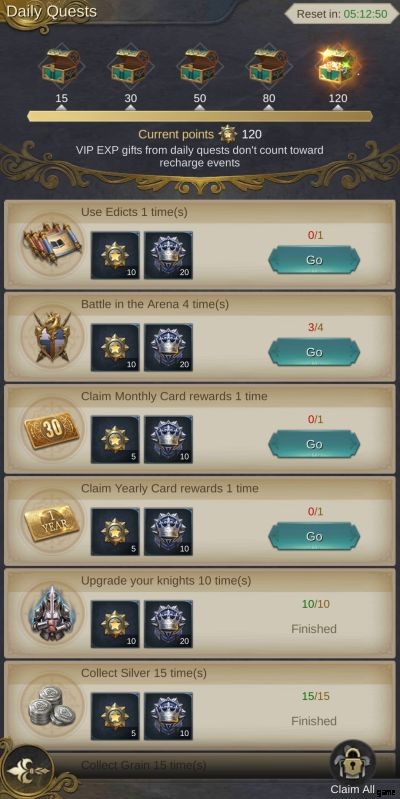
Task: Open the 50-point treasure chest
Action: [200, 67]
